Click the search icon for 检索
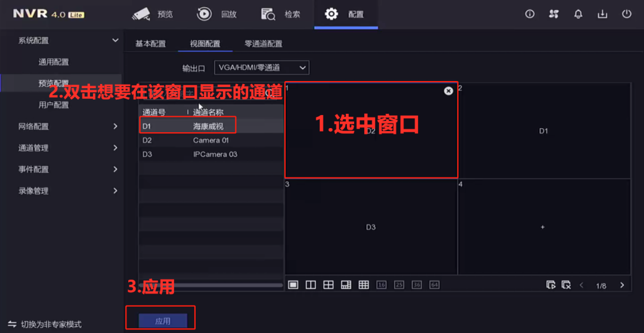Image resolution: width=644 pixels, height=333 pixels. tap(268, 14)
